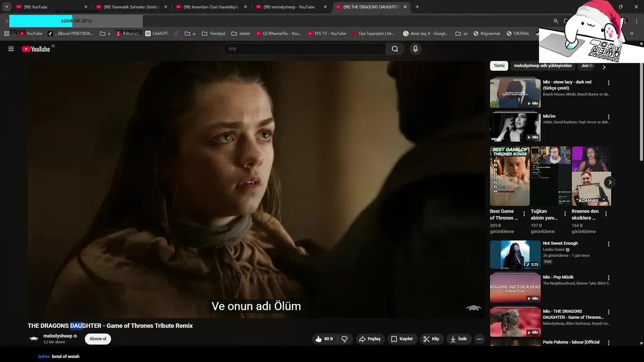The width and height of the screenshot is (644, 362).
Task: Open options for 'Mix - steve lacy - dark red'
Action: coord(608,82)
